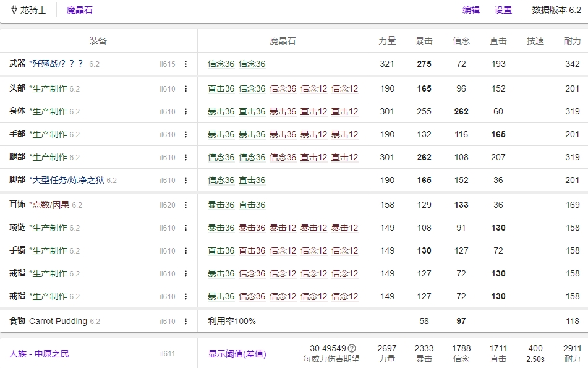This screenshot has width=588, height=368.
Task: Click the 耳饰 点数/因果 gear name
Action: tap(49, 205)
